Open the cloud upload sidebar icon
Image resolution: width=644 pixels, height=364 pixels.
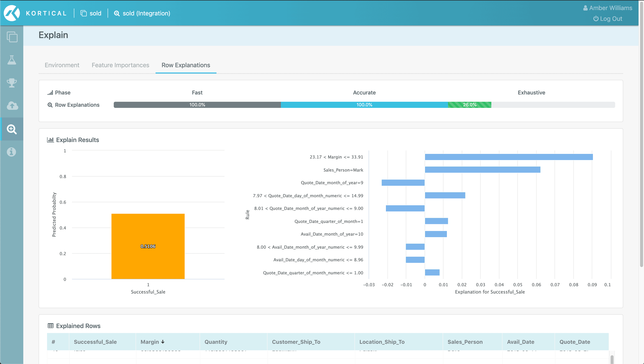click(12, 106)
